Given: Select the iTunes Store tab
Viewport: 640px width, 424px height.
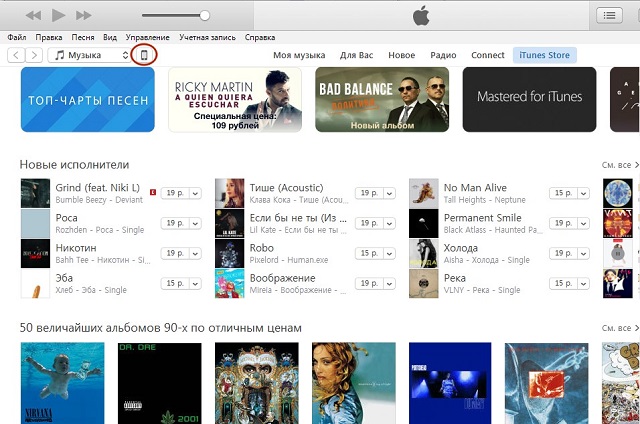Looking at the screenshot, I should 544,55.
